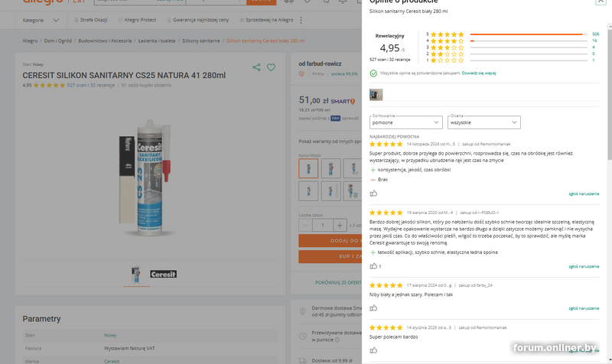
Task: Open the three-dot more menu in navigation bar
Action: point(301,20)
